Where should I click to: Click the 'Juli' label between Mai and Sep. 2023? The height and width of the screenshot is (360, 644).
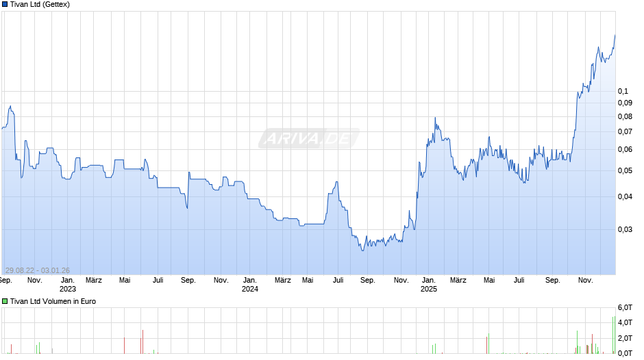158,281
